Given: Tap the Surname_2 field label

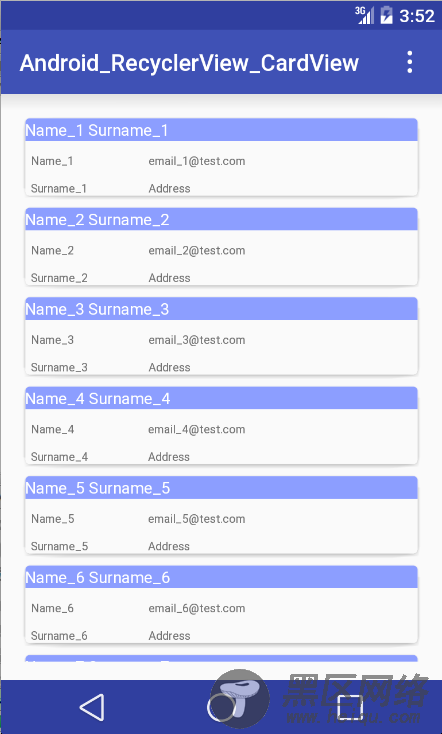Looking at the screenshot, I should (59, 278).
